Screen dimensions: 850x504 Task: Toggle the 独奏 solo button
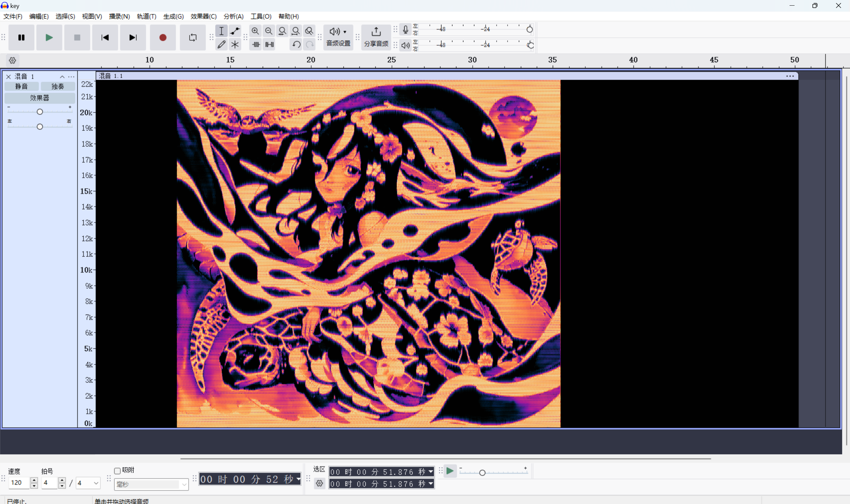tap(58, 87)
